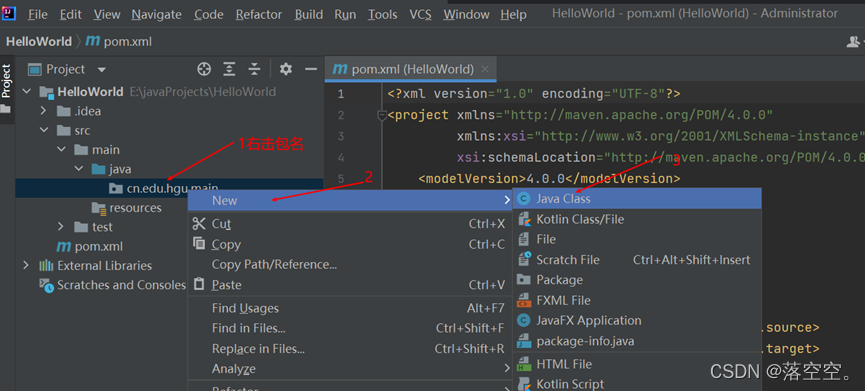This screenshot has width=865, height=391.
Task: Click the Expand All icon in Project panel
Action: [x=229, y=69]
